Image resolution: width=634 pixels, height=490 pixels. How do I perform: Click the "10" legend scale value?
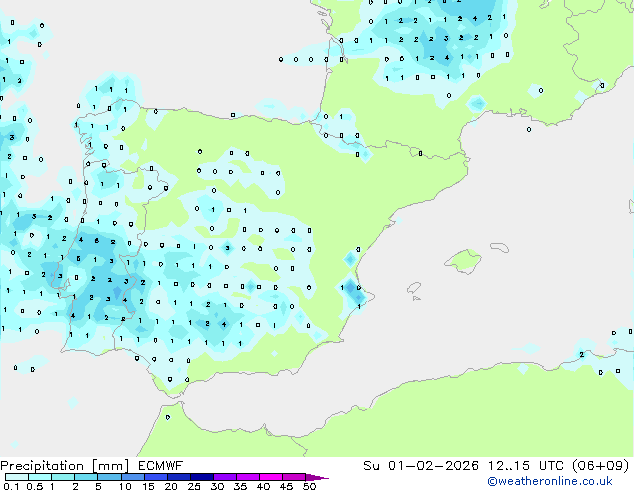pyautogui.click(x=125, y=486)
